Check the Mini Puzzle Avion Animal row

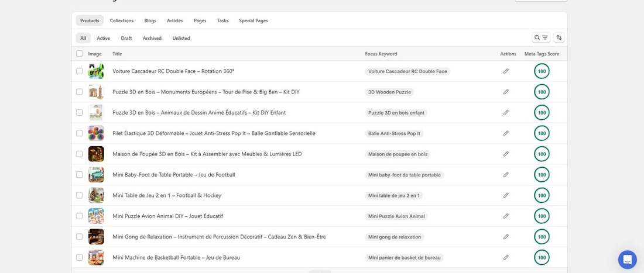click(x=79, y=216)
